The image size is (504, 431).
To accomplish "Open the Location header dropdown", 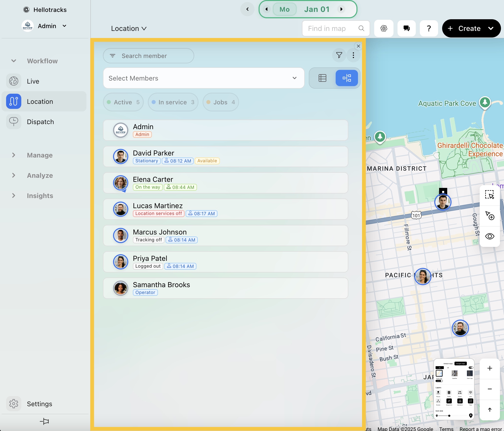I will 129,28.
